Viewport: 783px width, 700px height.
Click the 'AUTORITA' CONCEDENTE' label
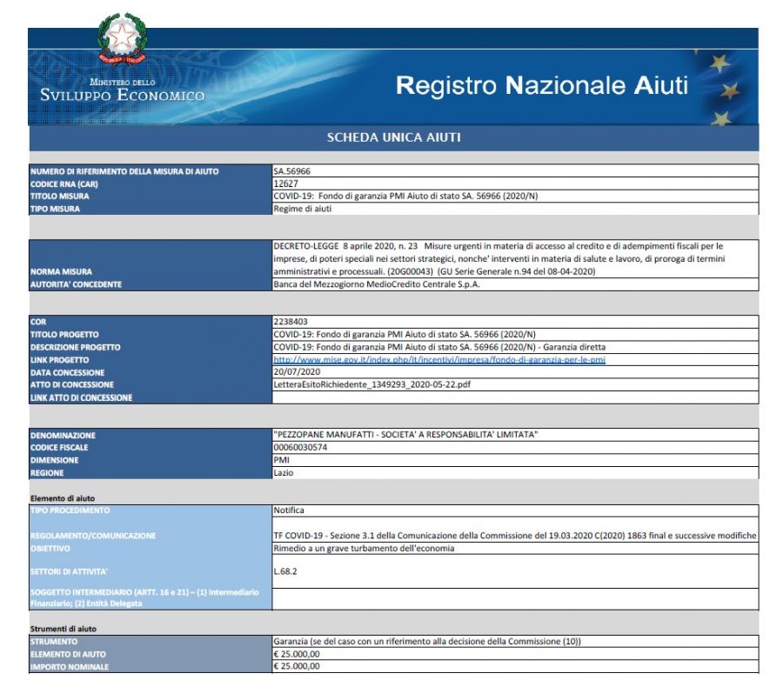(76, 284)
